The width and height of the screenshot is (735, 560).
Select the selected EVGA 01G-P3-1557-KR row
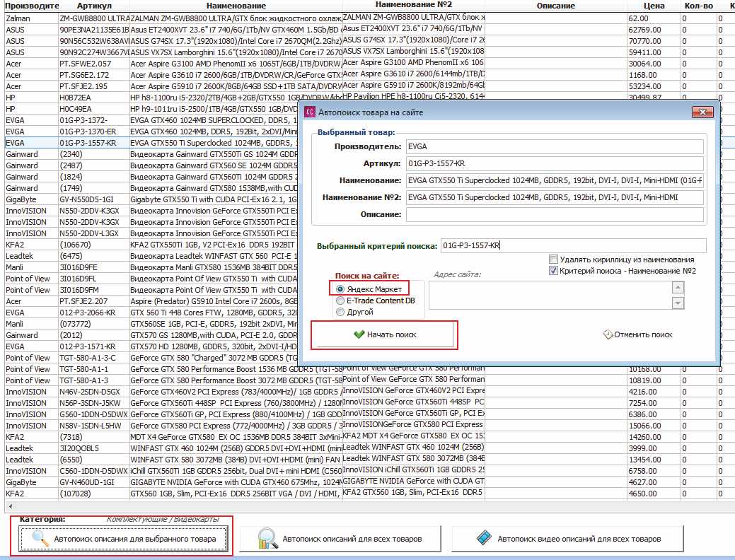point(151,143)
